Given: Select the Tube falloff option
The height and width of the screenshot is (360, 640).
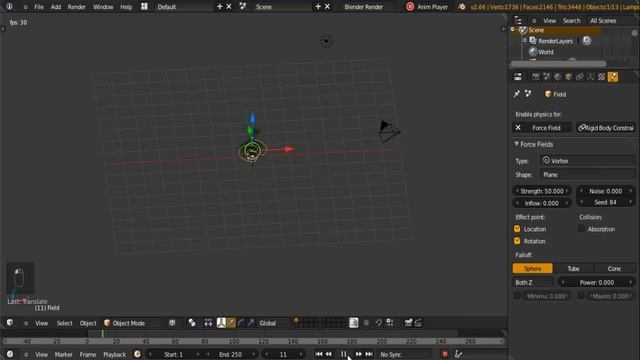Looking at the screenshot, I should point(573,269).
